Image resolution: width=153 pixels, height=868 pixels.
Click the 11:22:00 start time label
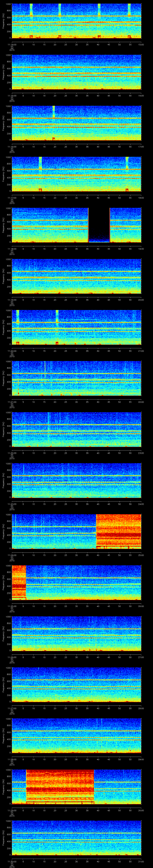tap(12, 453)
